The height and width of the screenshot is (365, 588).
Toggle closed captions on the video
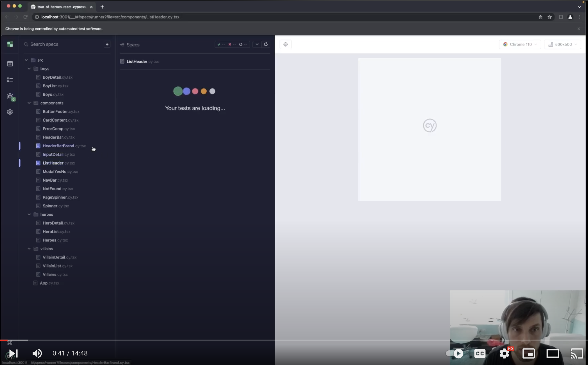[x=480, y=353]
